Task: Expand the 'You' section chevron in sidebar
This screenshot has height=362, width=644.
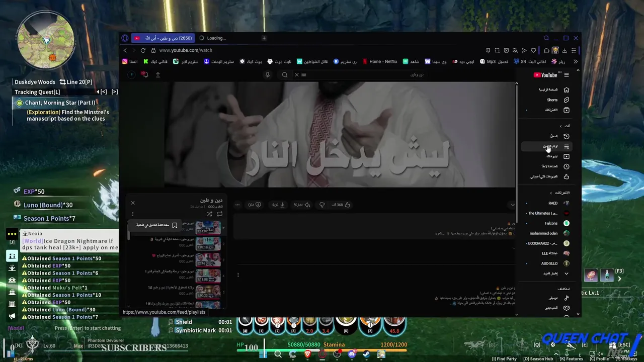Action: pyautogui.click(x=560, y=126)
